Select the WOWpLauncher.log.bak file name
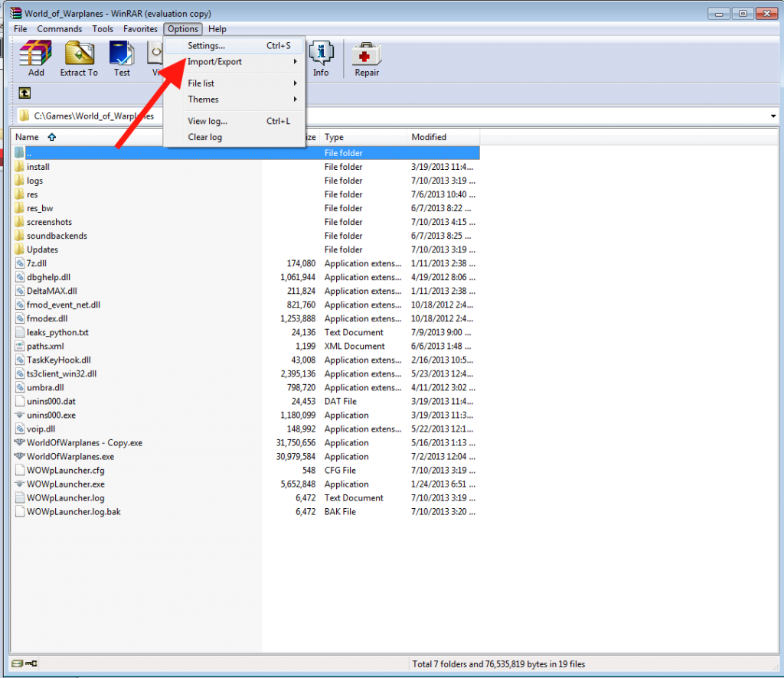The width and height of the screenshot is (784, 678). pos(73,512)
